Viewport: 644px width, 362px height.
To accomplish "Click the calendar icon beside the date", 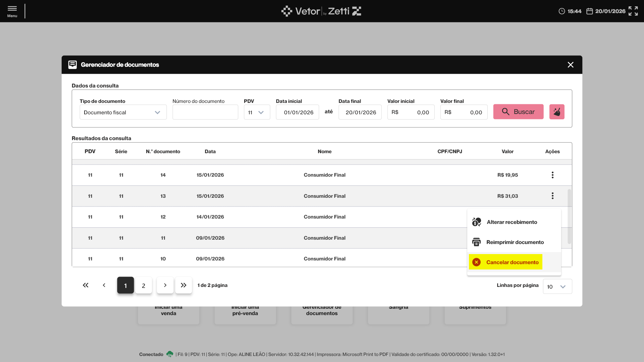I will click(x=589, y=11).
